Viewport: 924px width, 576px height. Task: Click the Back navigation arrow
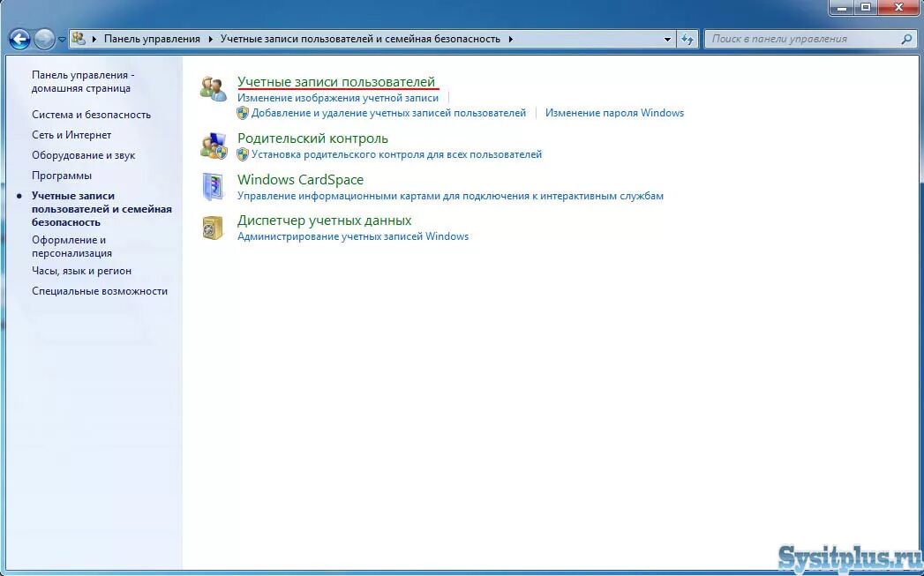point(18,38)
